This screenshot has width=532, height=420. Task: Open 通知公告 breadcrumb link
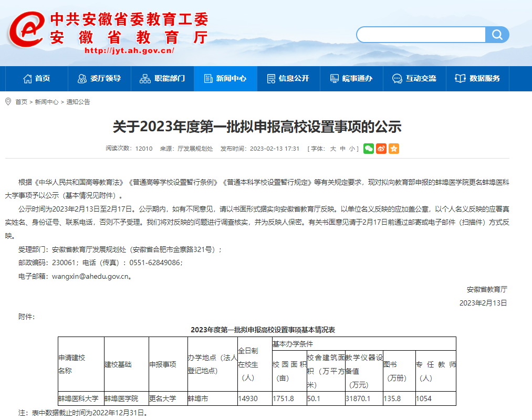coord(78,102)
